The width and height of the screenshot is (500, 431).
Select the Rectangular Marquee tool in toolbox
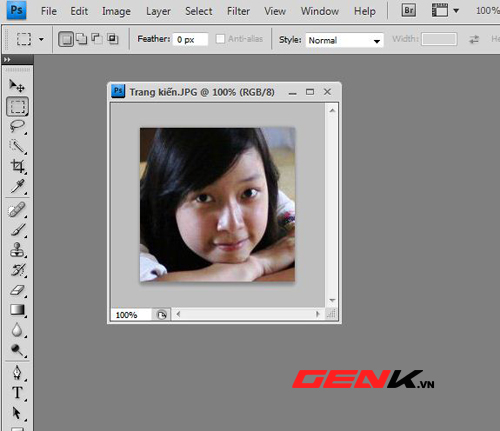click(x=17, y=107)
